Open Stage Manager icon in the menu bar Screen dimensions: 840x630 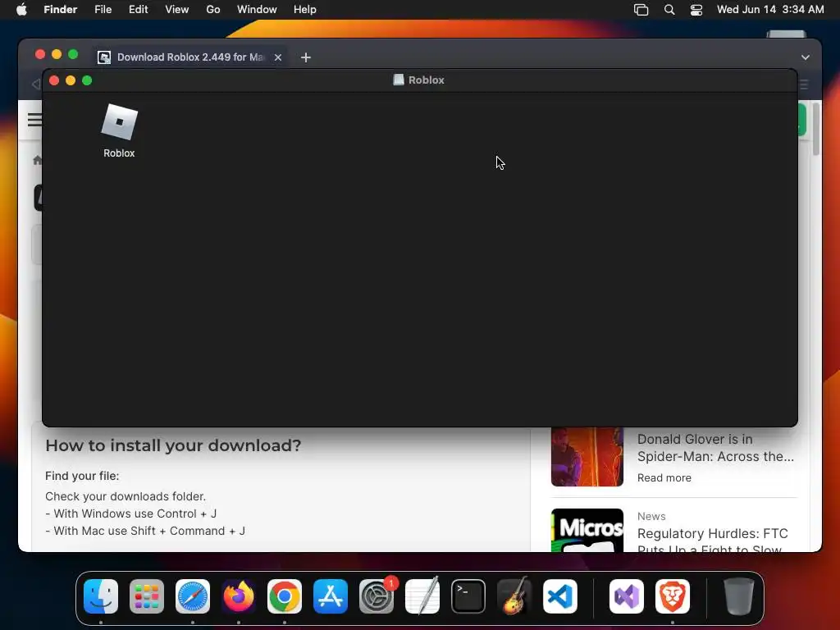pos(641,10)
